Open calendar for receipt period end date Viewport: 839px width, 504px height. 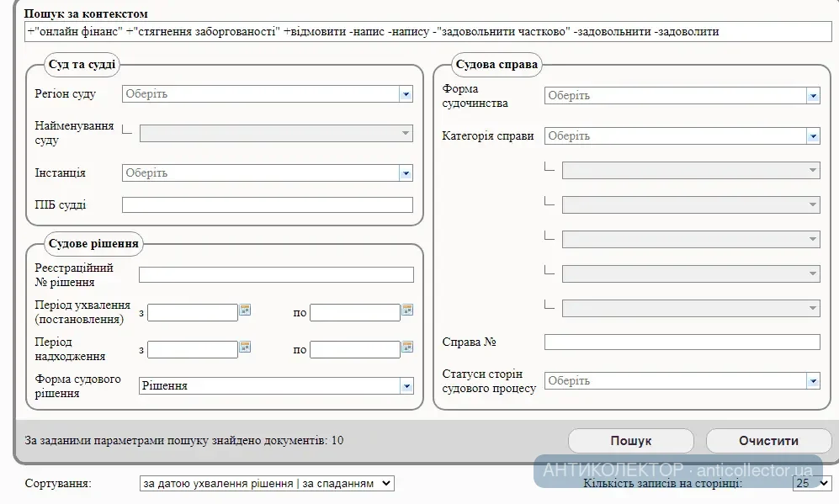pyautogui.click(x=407, y=347)
